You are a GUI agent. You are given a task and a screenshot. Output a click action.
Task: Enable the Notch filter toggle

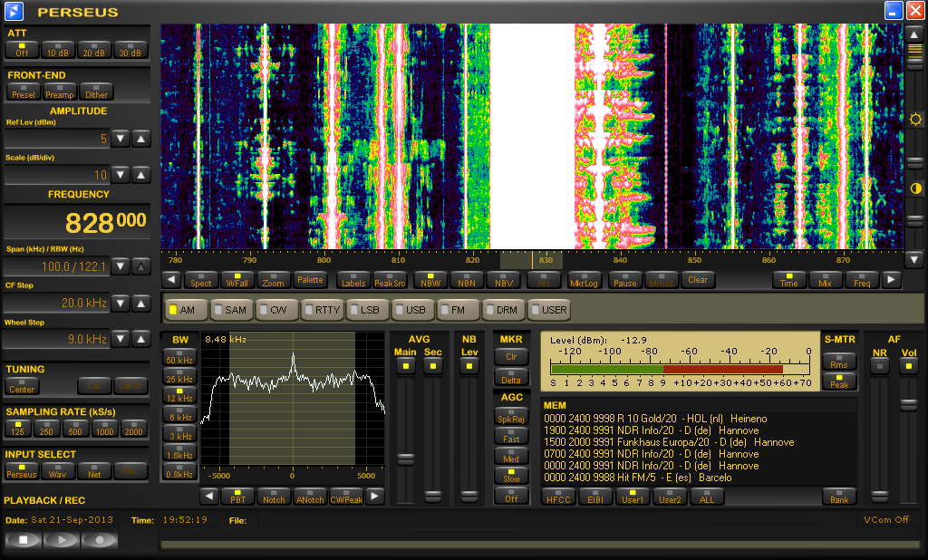click(x=275, y=496)
